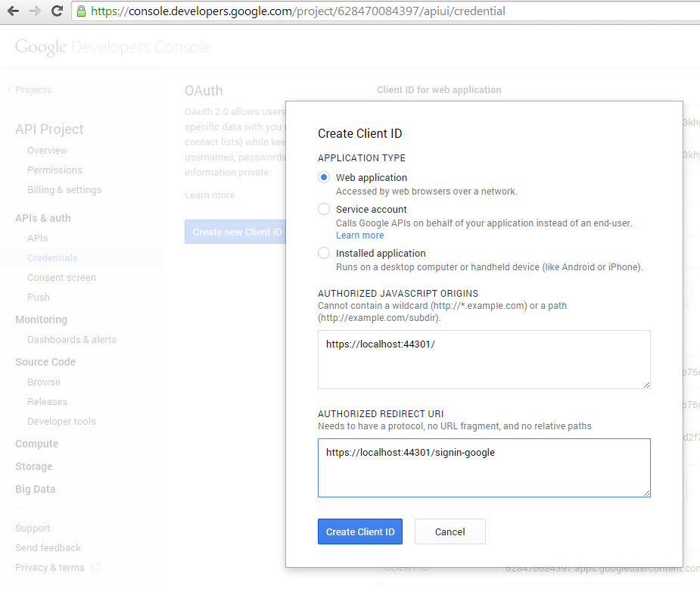
Task: Open the Privacy & terms link
Action: coord(49,567)
